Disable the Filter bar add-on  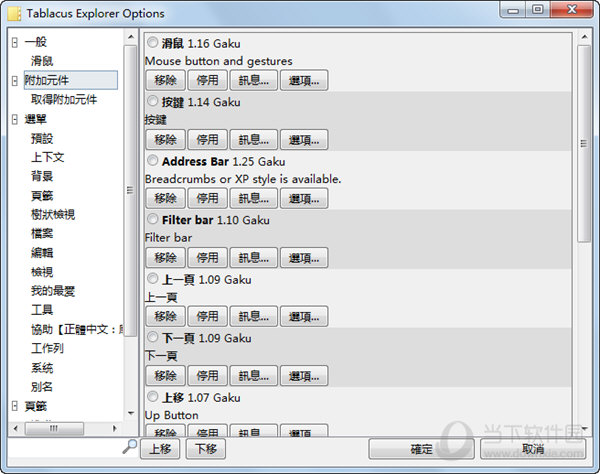point(207,257)
